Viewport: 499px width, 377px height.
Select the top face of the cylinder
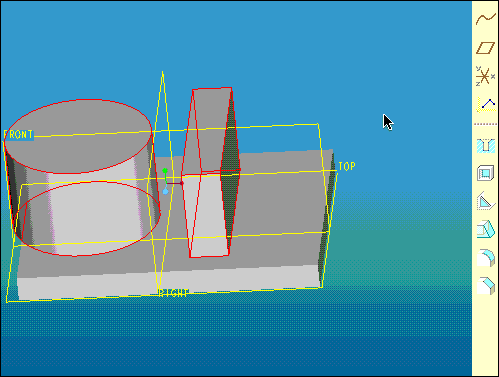(x=78, y=136)
